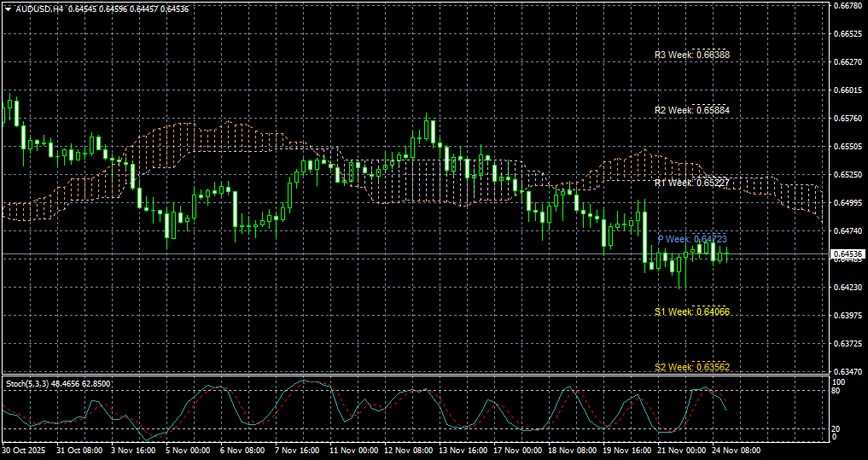Click price scale value 0.63470

click(x=847, y=372)
